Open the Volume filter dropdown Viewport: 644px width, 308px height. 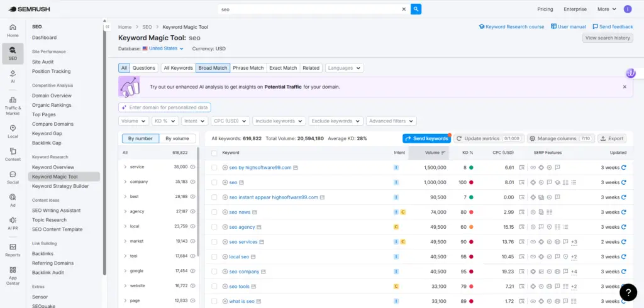click(133, 121)
